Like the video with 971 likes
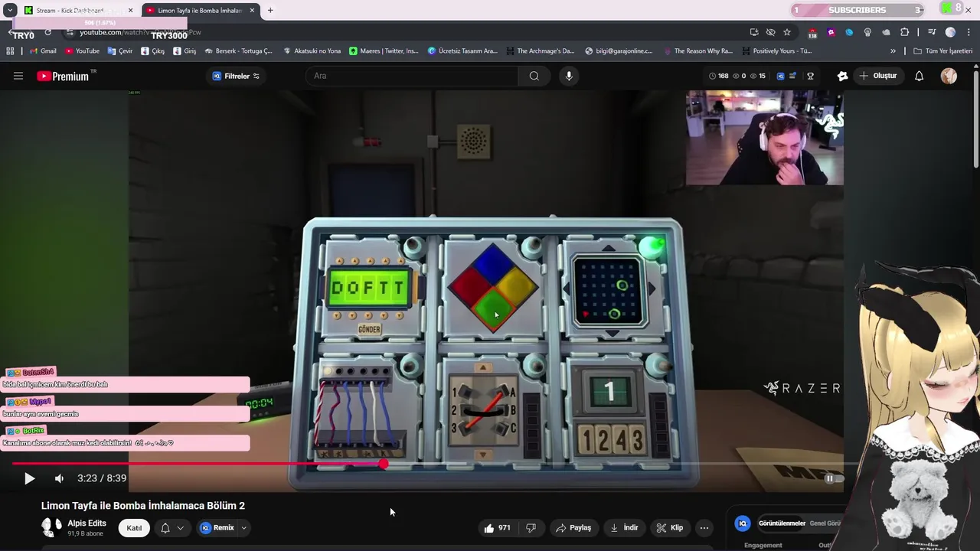 click(x=497, y=528)
